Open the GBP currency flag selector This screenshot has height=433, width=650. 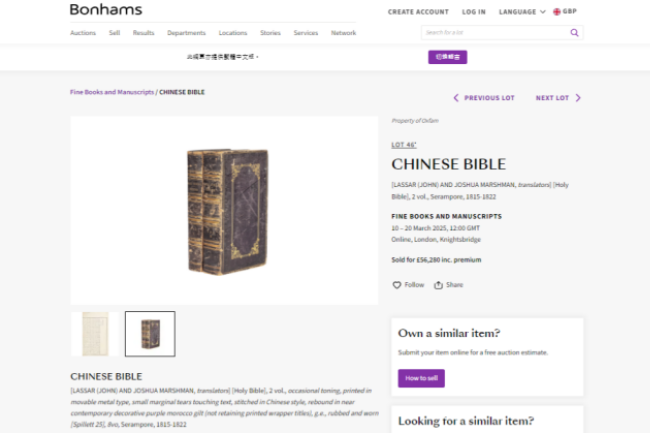(565, 12)
